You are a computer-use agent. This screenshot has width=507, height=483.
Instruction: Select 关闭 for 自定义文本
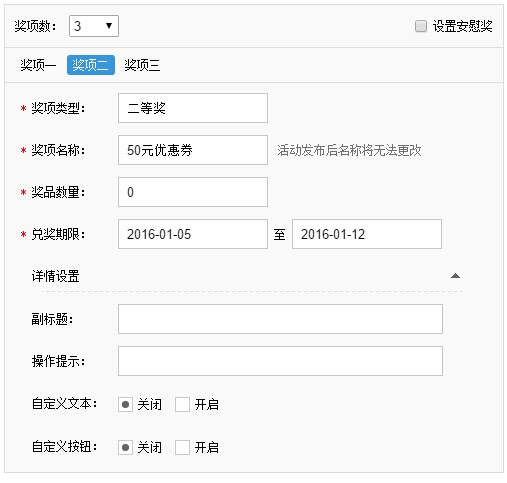tap(125, 405)
